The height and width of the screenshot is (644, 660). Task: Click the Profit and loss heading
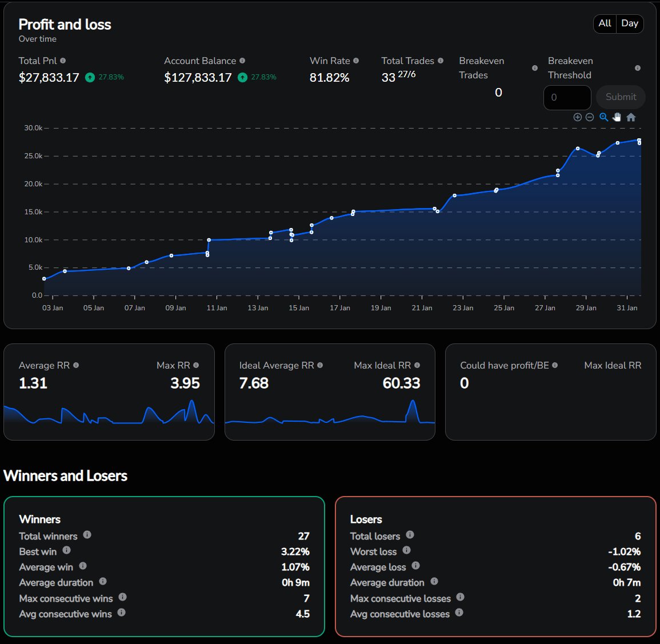coord(65,25)
